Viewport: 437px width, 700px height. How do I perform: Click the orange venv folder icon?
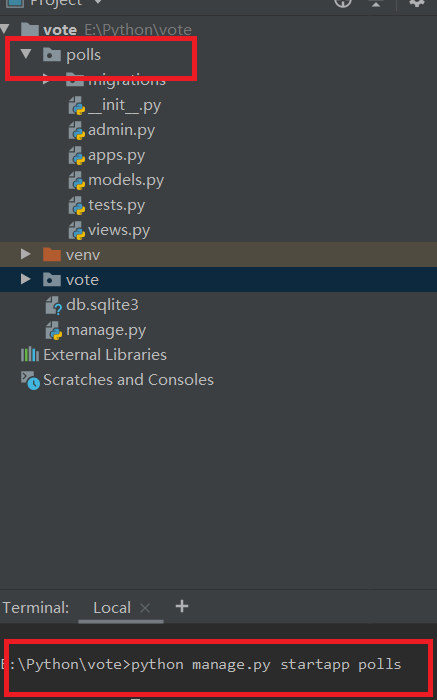(52, 254)
